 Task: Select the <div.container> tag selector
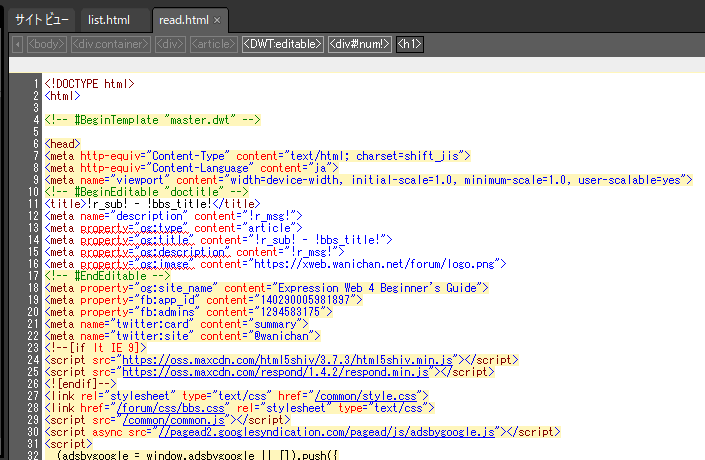pyautogui.click(x=111, y=44)
